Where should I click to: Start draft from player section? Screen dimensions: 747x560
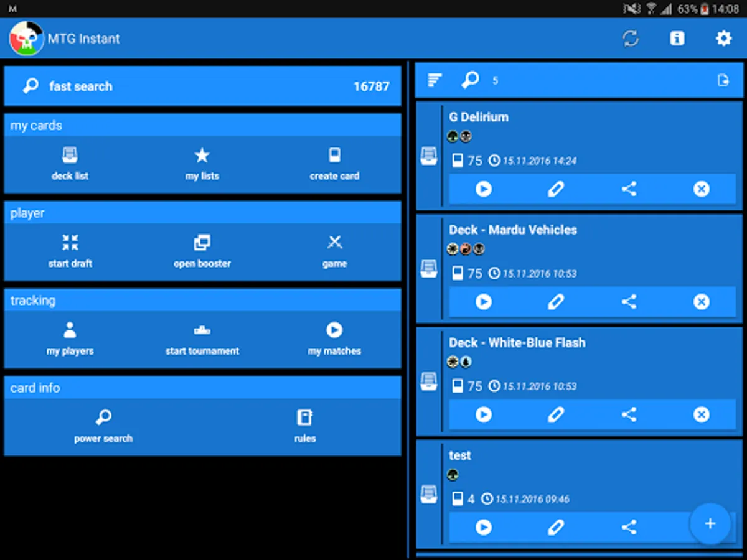click(70, 252)
